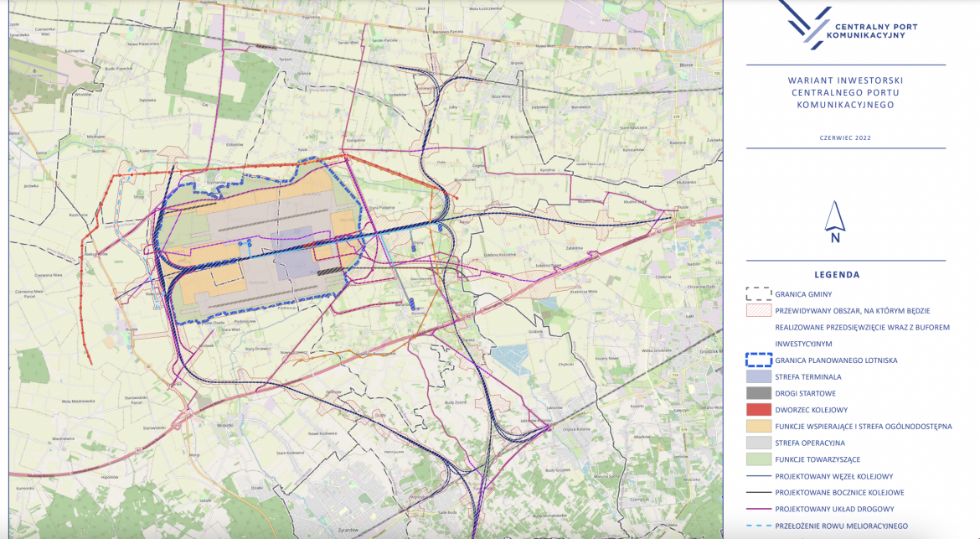Viewport: 980px width, 539px height.
Task: Select the green Funkcje Towarzyszące swatch
Action: 758,459
